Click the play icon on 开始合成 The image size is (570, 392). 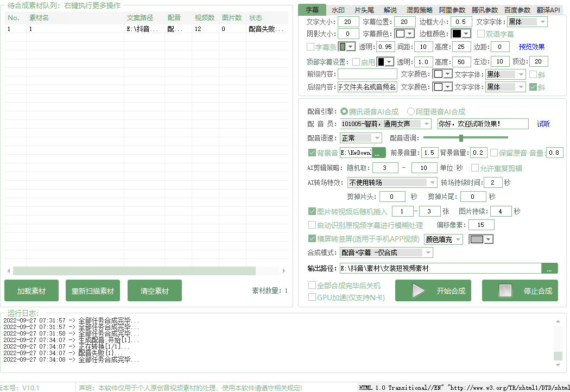pos(419,290)
